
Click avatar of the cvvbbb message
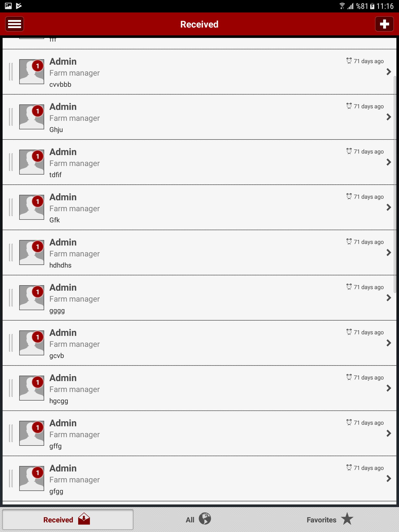32,72
